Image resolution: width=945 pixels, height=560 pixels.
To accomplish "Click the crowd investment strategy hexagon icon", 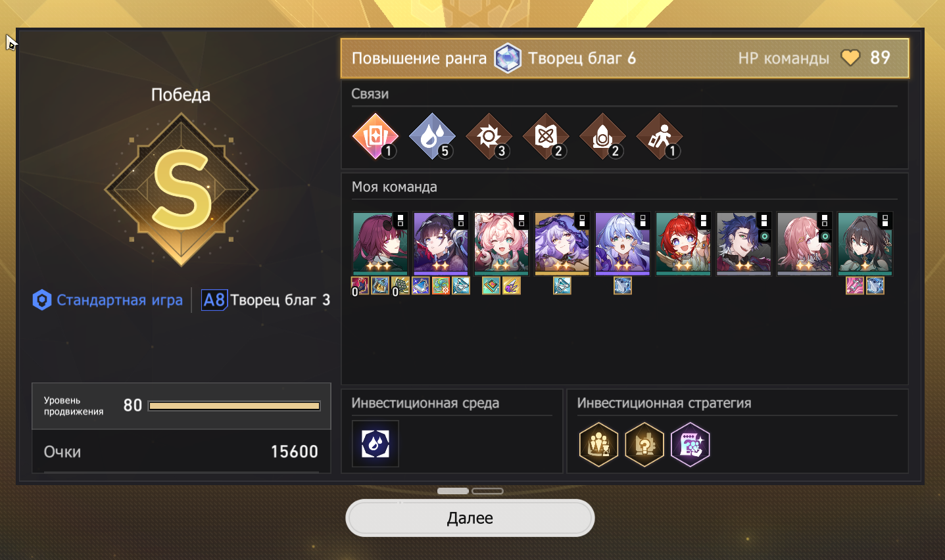I will 599,445.
